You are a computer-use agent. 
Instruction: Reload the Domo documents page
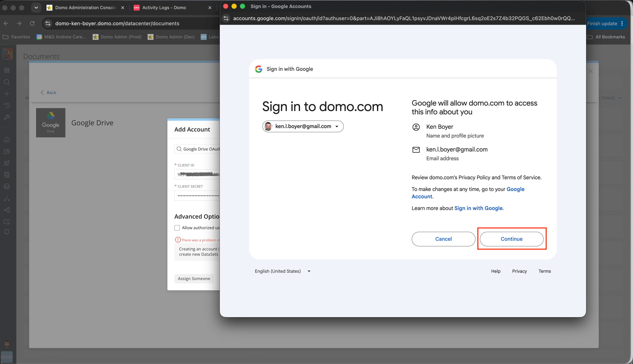click(x=32, y=23)
